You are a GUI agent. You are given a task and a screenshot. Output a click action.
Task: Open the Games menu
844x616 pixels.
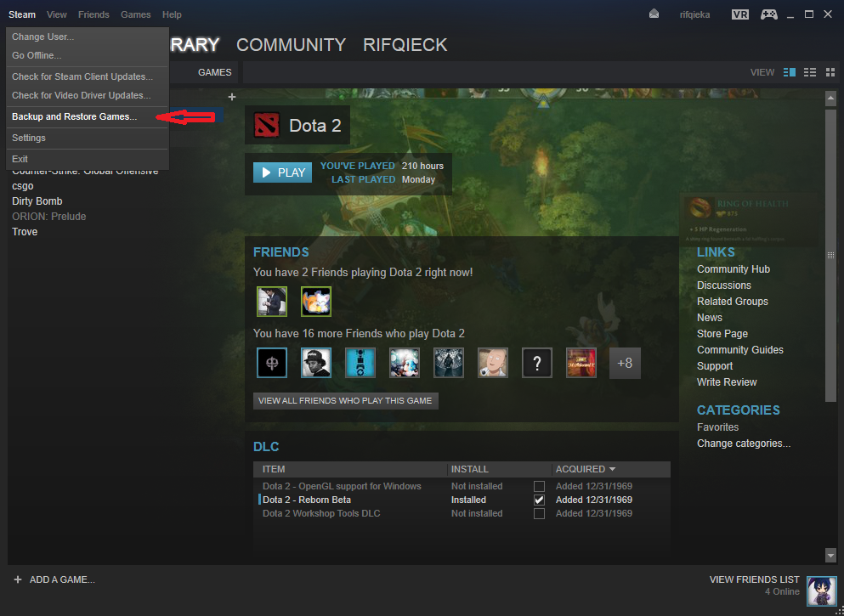(x=136, y=14)
